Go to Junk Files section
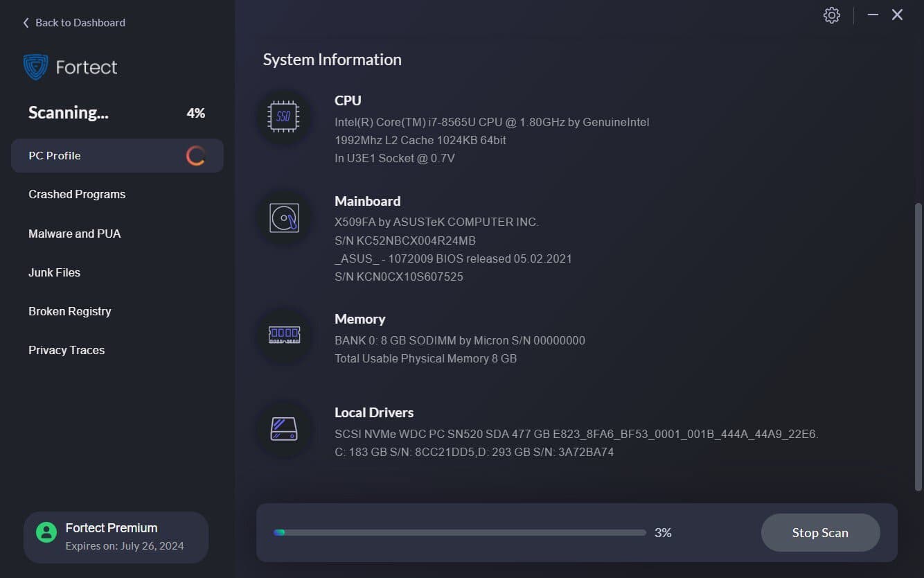The image size is (924, 578). pos(54,272)
